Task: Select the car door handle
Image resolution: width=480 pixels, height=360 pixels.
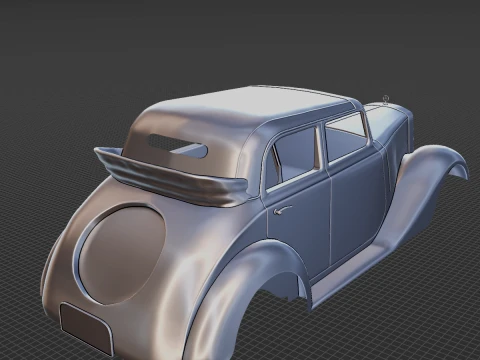Action: pyautogui.click(x=282, y=210)
